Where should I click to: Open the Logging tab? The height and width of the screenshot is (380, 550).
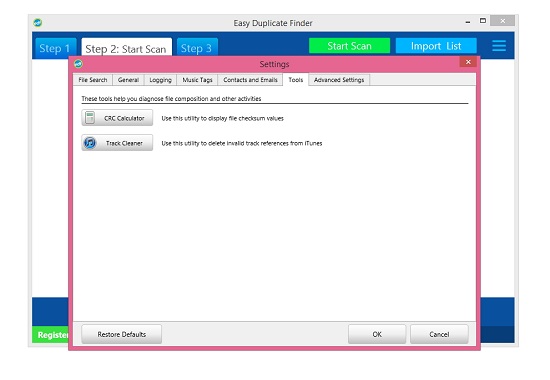click(x=160, y=80)
